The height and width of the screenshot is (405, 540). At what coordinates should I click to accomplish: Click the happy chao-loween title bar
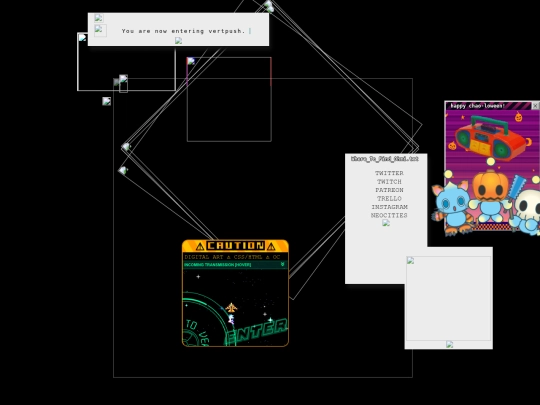[488, 106]
